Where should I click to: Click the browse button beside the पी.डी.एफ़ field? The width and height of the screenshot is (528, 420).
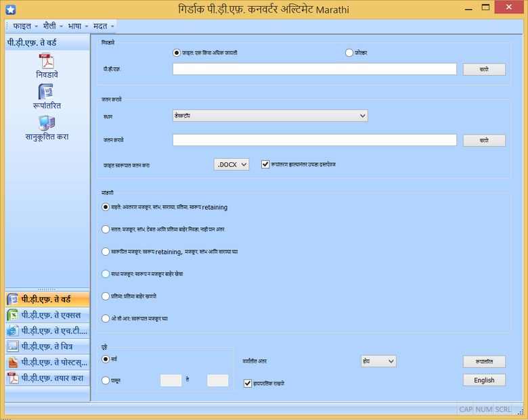coord(484,70)
